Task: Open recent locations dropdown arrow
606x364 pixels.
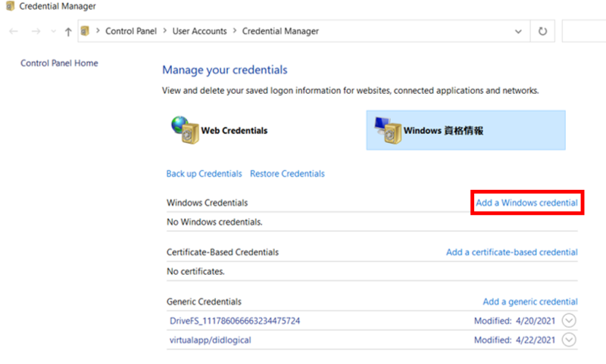Action: (x=53, y=31)
